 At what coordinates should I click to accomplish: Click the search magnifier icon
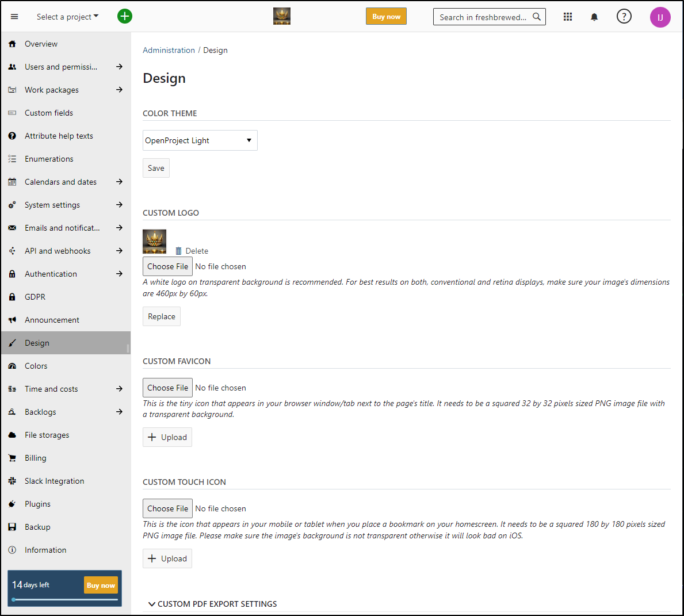[x=537, y=17]
